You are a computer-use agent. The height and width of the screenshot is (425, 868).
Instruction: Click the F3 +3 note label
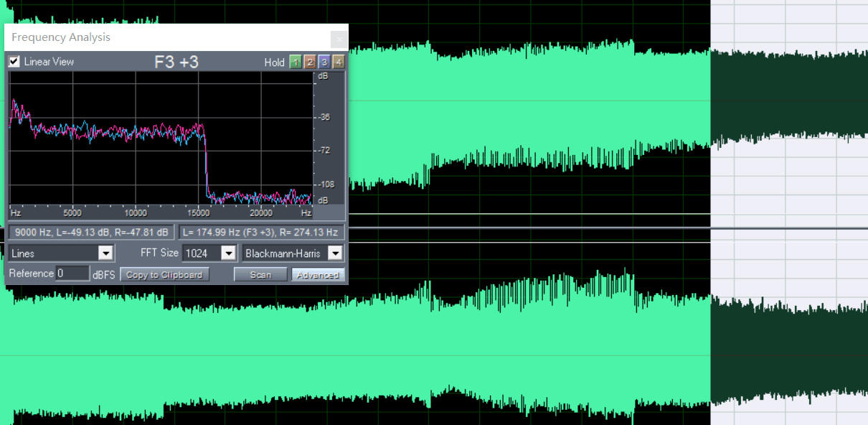pos(176,62)
